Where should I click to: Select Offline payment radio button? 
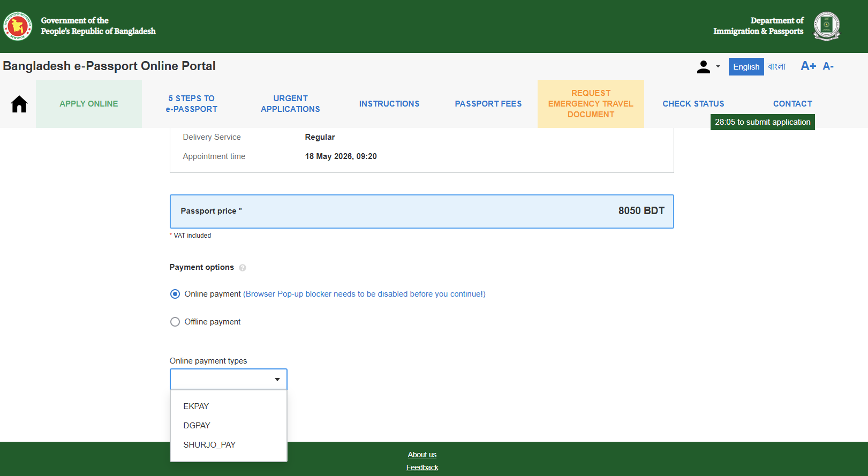point(175,322)
